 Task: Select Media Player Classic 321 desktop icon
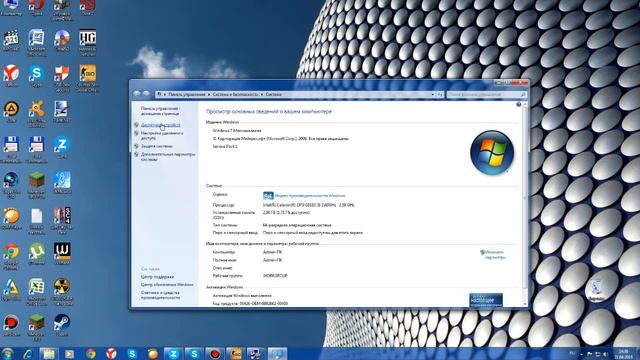click(x=11, y=40)
